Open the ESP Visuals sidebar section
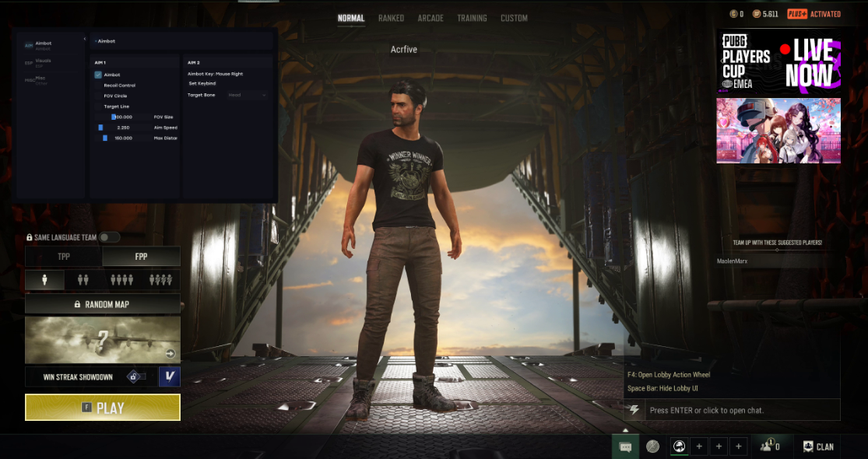Image resolution: width=868 pixels, height=459 pixels. pyautogui.click(x=51, y=62)
